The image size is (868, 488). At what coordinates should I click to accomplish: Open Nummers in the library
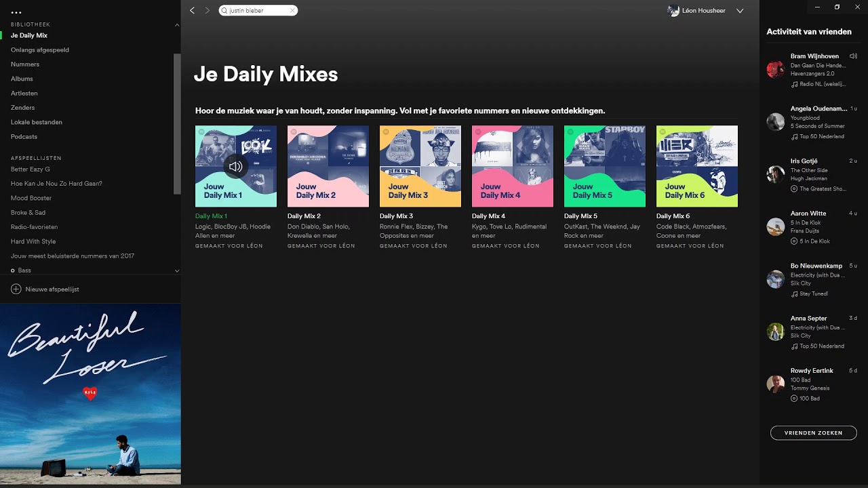25,64
